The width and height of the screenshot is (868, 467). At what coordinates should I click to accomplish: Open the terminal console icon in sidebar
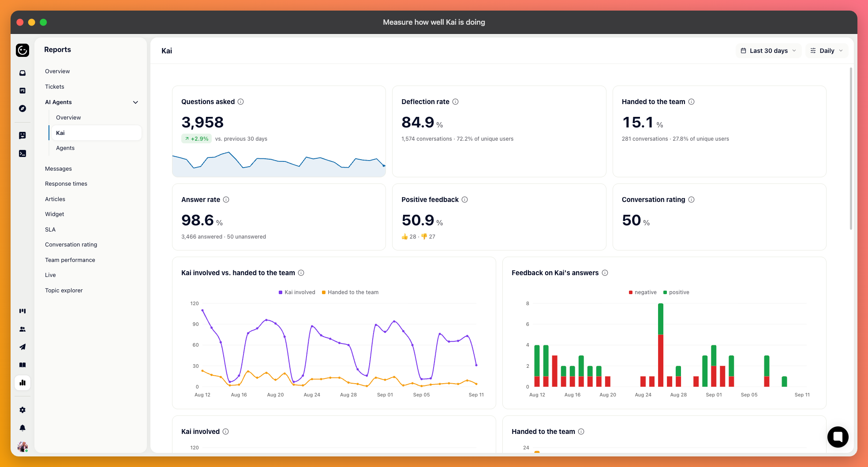pos(22,153)
